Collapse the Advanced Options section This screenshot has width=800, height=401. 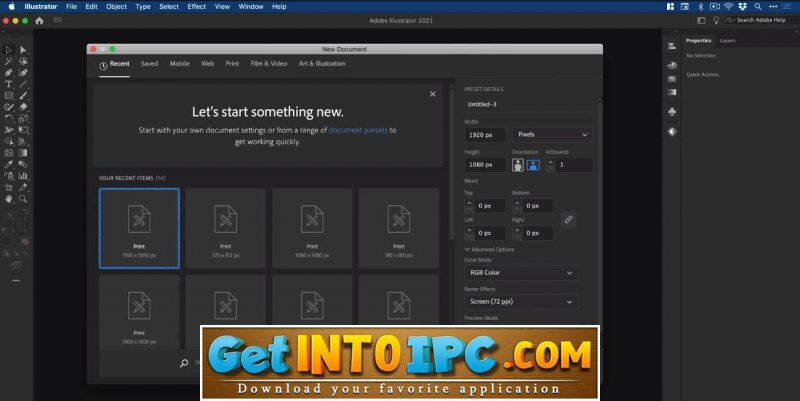(489, 249)
